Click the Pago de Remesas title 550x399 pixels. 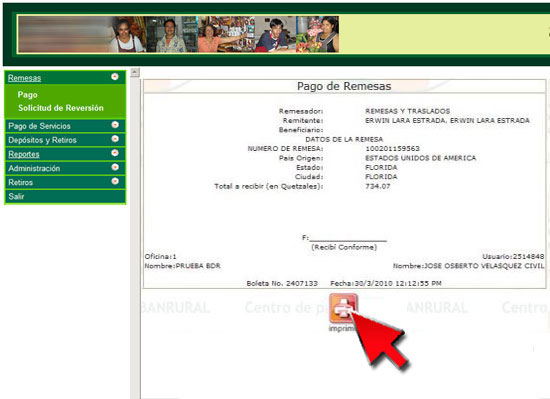344,86
